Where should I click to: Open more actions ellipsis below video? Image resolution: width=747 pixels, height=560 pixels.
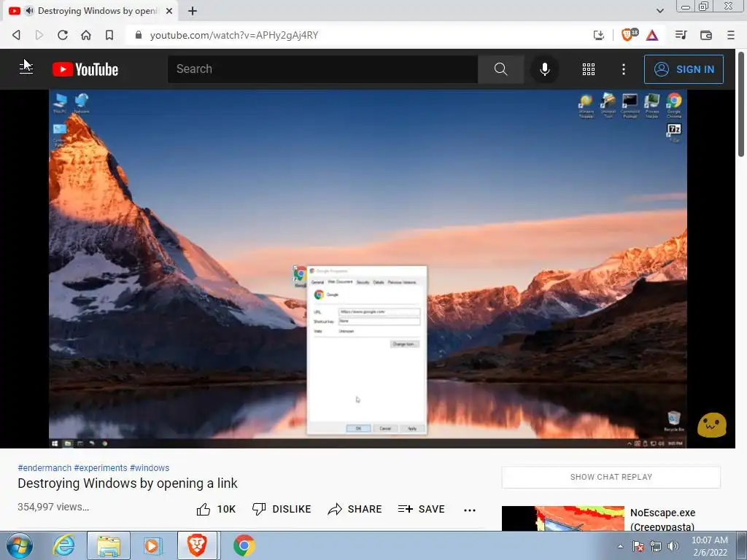[470, 510]
